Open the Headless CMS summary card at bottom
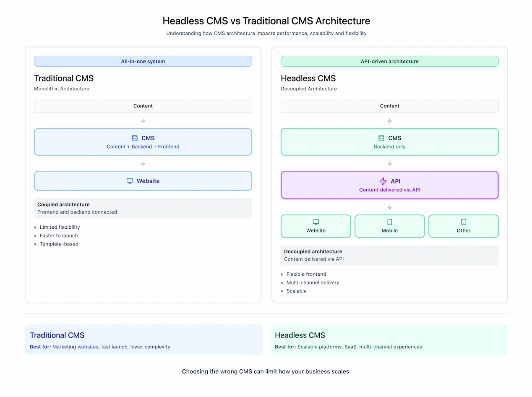The width and height of the screenshot is (532, 397). pyautogui.click(x=389, y=340)
